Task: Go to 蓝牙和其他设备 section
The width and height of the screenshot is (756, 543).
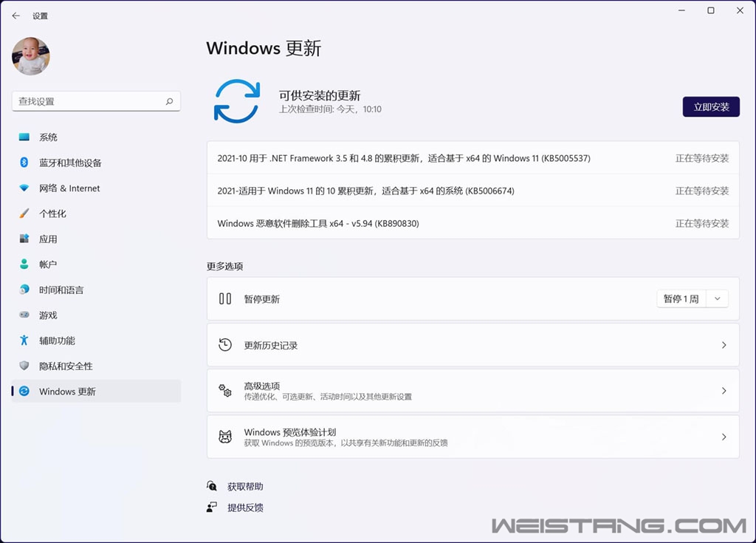Action: 96,163
